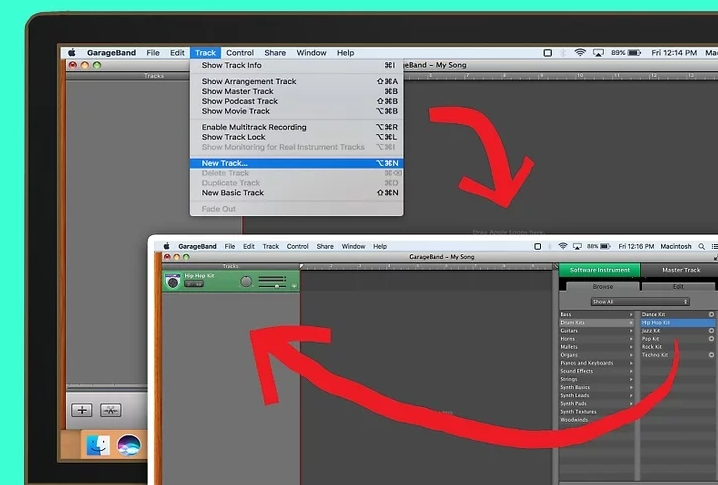This screenshot has height=485, width=718.
Task: Click the pan knob on Hip Hop Kit track
Action: (246, 282)
